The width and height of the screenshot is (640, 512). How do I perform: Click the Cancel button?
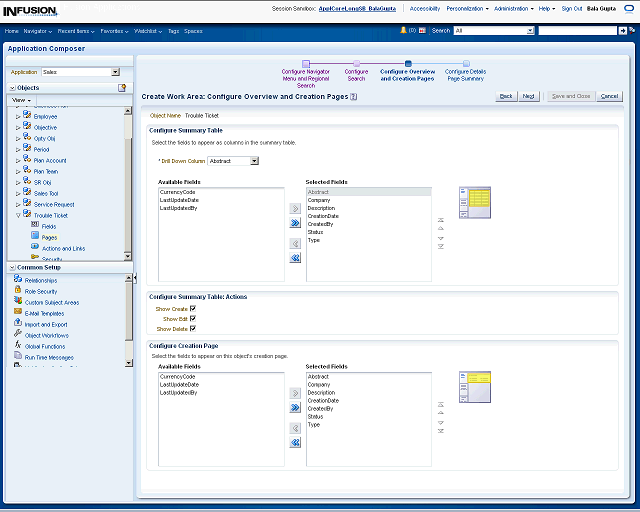click(609, 96)
